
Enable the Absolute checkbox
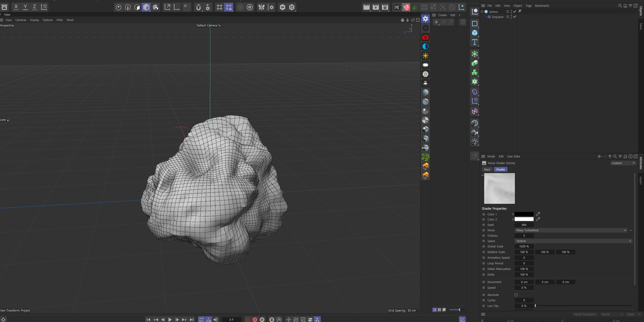[516, 295]
